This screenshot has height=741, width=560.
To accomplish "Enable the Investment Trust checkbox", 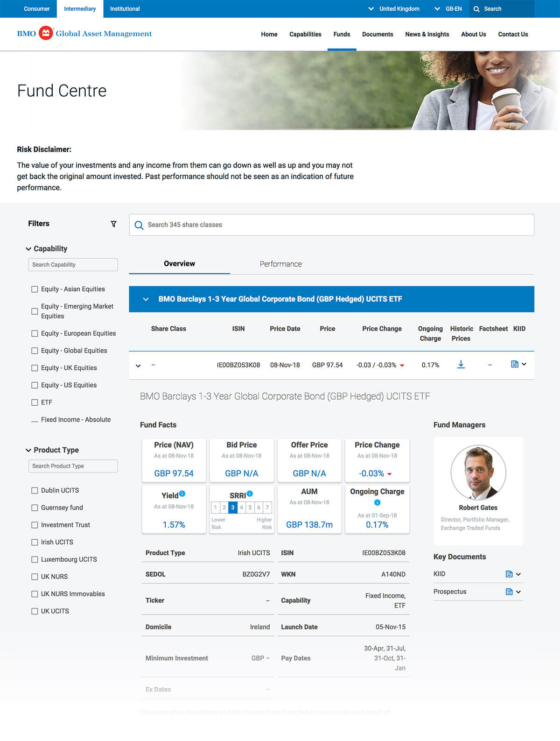I will point(35,525).
